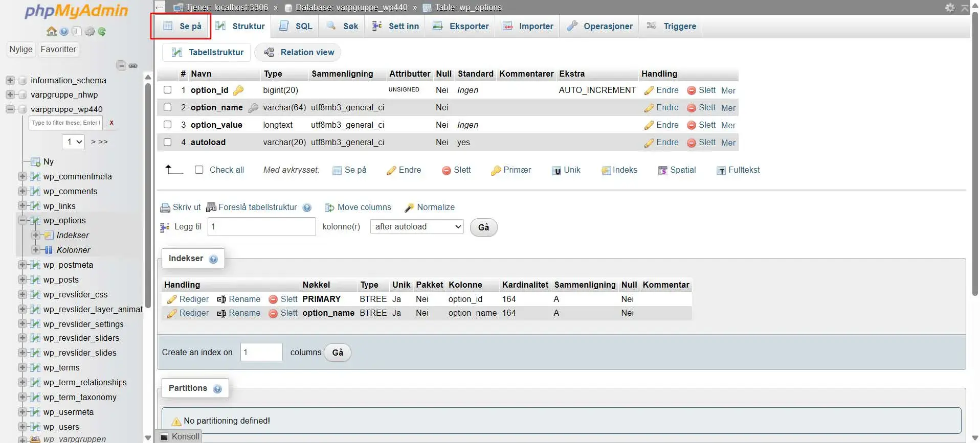The image size is (980, 443).
Task: Tick the checkbox for option_name column
Action: click(x=167, y=107)
